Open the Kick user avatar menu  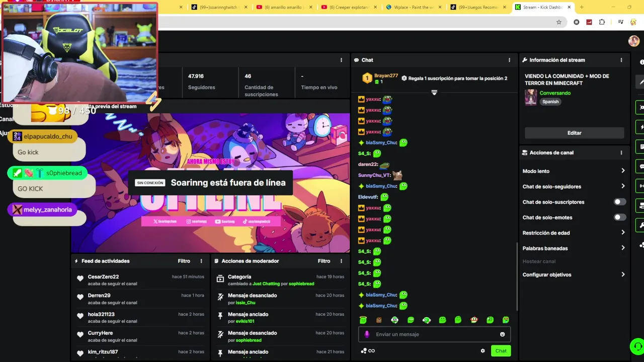[x=633, y=41]
